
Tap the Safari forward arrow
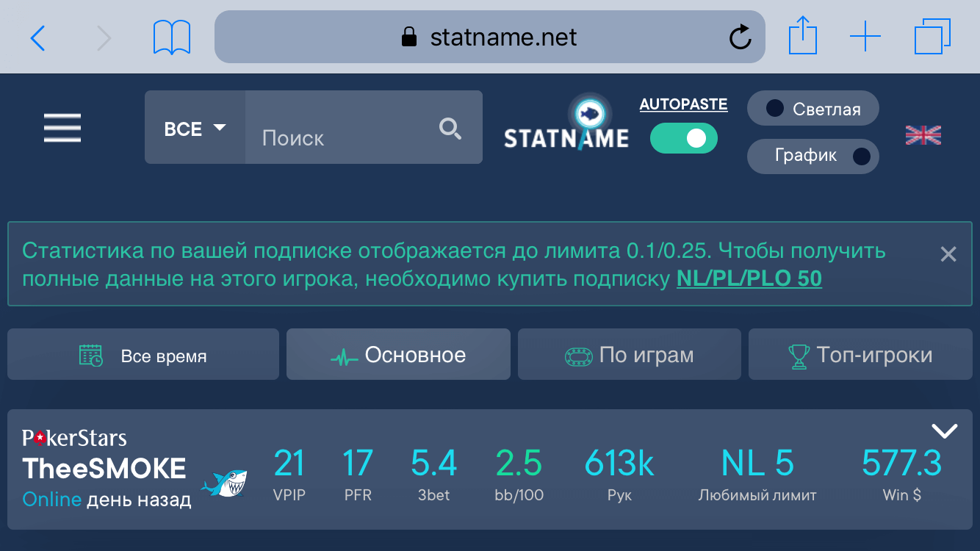[104, 37]
